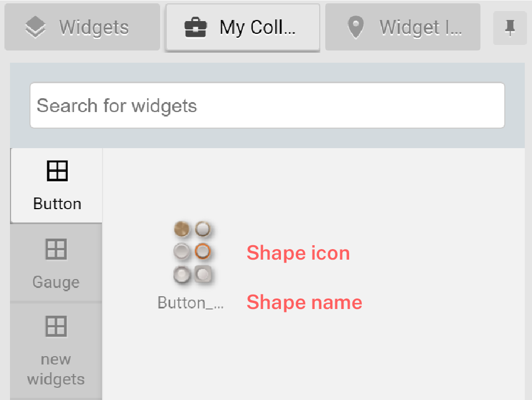Switch to the Widgets tab label
The image size is (532, 400).
click(94, 27)
